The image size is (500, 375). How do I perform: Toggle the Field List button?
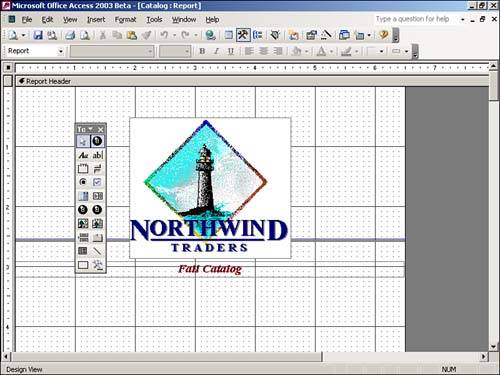pyautogui.click(x=229, y=35)
